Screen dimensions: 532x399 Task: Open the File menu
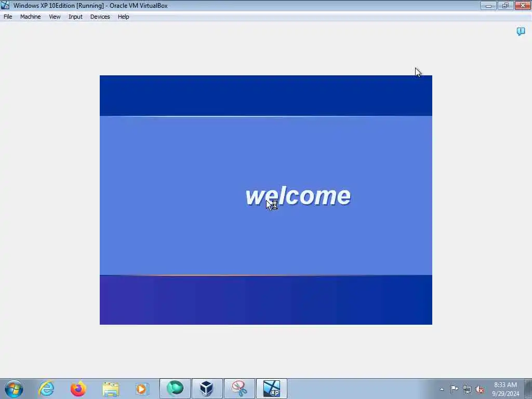tap(8, 17)
